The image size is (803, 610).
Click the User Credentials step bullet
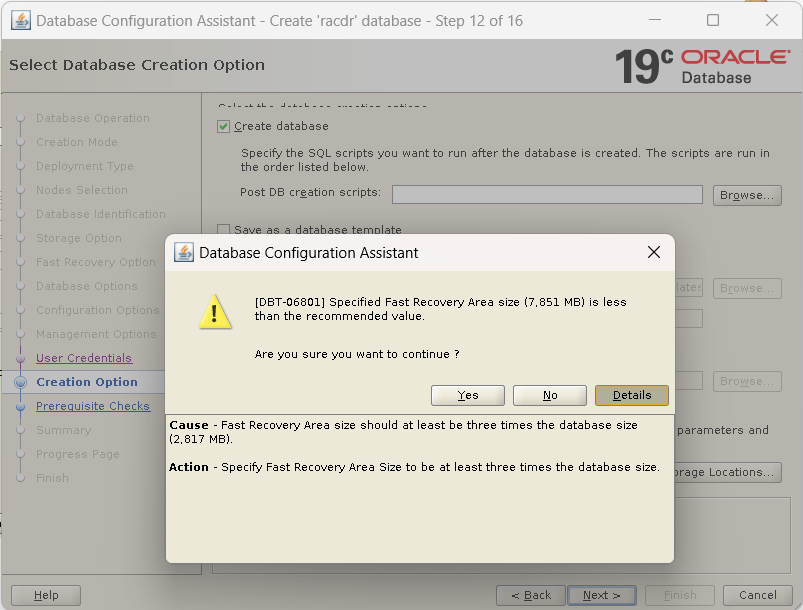click(x=20, y=359)
